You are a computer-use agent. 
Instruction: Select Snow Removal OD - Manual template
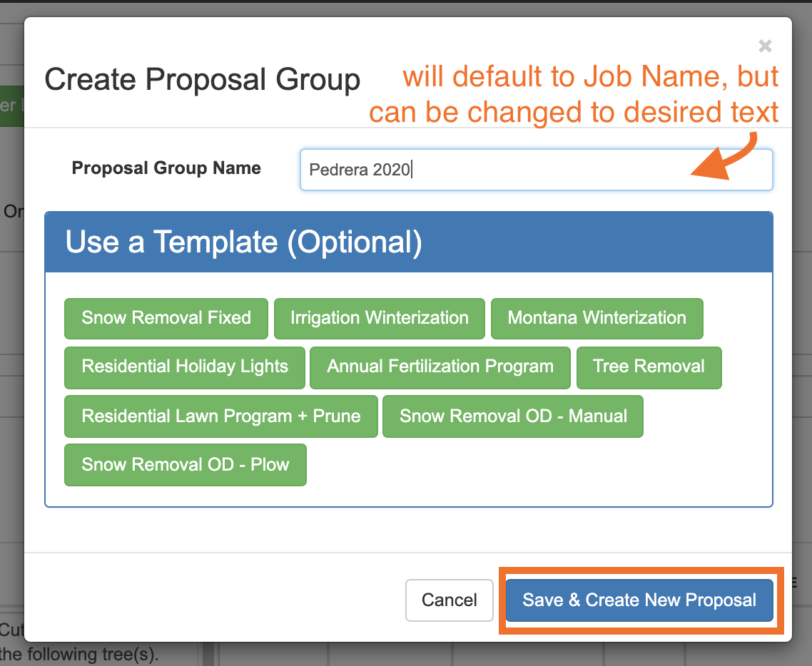coord(513,416)
